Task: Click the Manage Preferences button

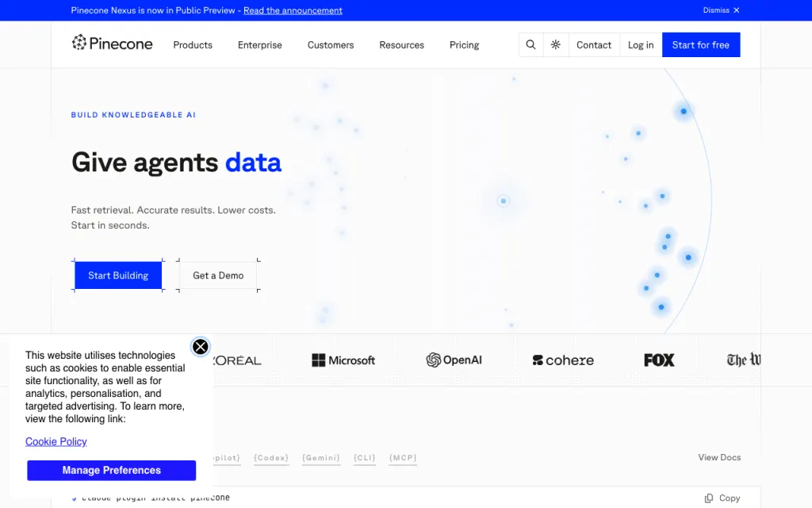Action: 111,470
